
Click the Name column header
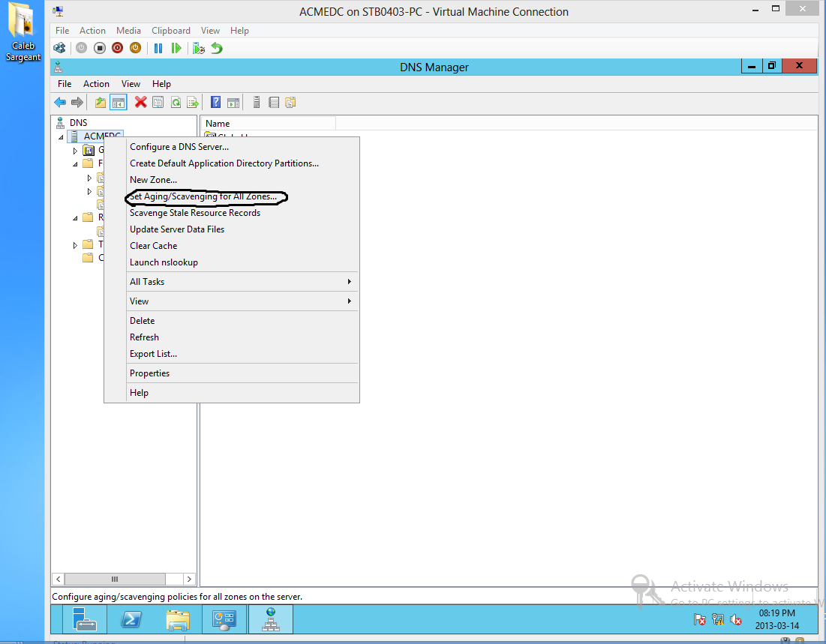tap(269, 123)
